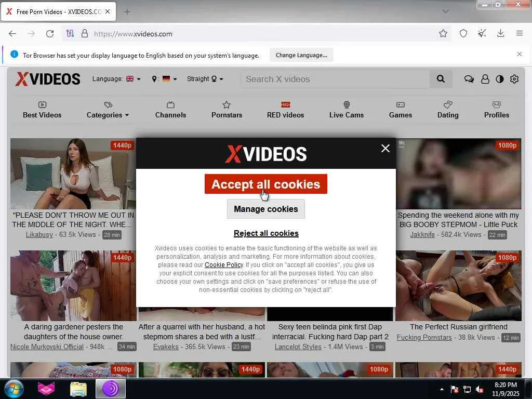The height and width of the screenshot is (399, 532).
Task: Click the '26 min' duration badge
Action: (x=112, y=235)
